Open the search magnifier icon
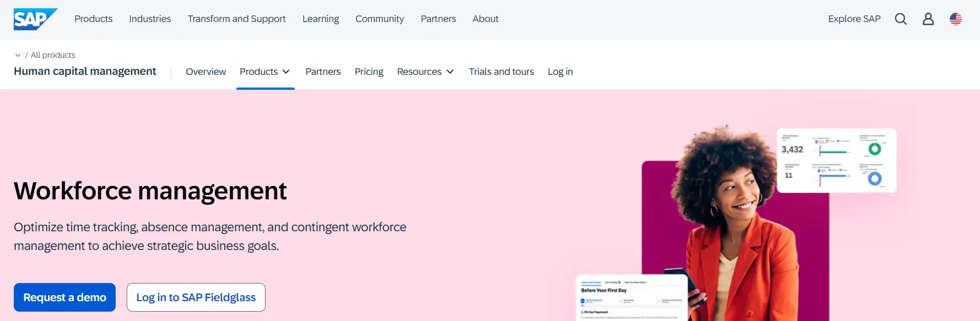This screenshot has width=980, height=321. pos(901,19)
